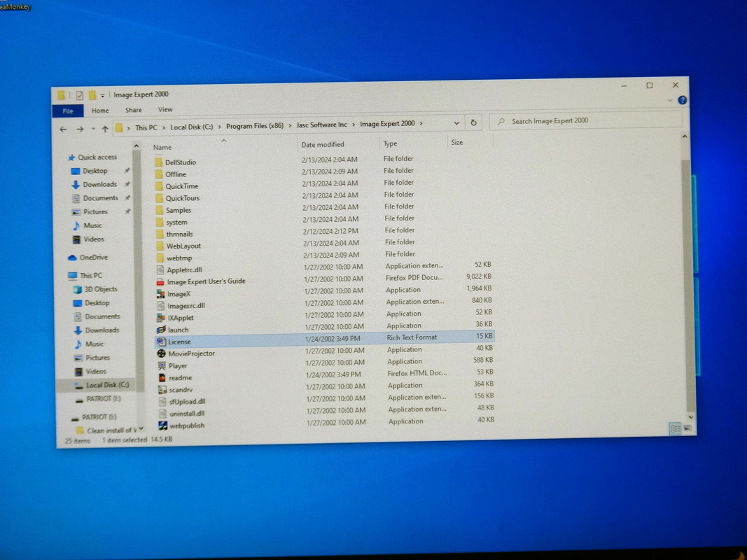Open the Share ribbon tab
Viewport: 747px width, 560px height.
point(134,110)
